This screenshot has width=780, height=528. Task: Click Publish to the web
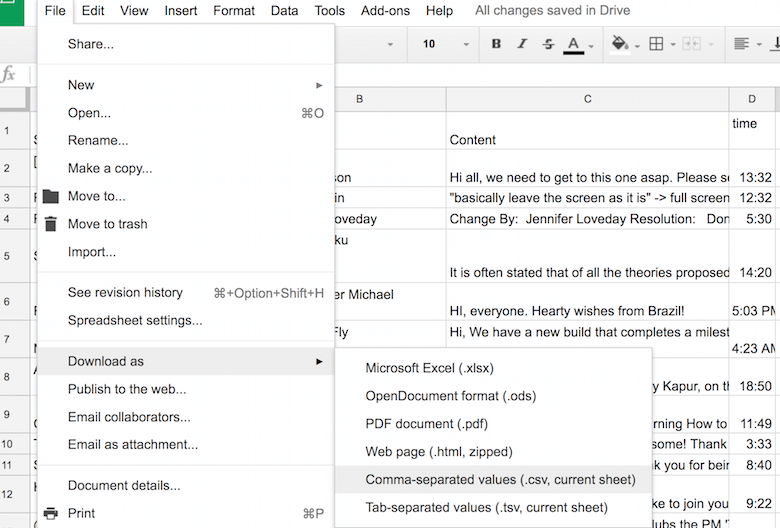point(127,389)
